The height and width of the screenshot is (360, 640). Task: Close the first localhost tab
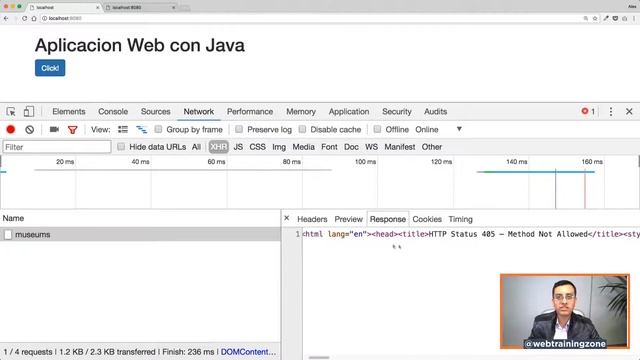[x=97, y=7]
